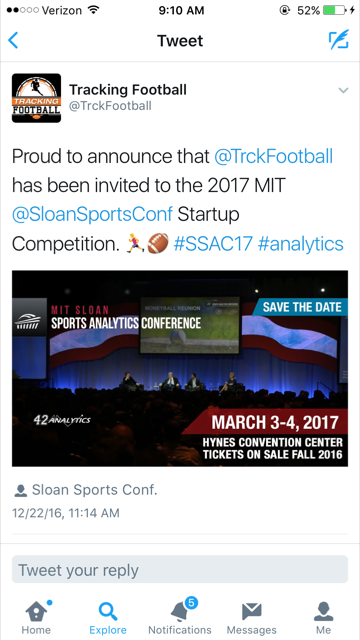The image size is (360, 640).
Task: Tap the @TrckFootball mention in the tweet
Action: 273,156
